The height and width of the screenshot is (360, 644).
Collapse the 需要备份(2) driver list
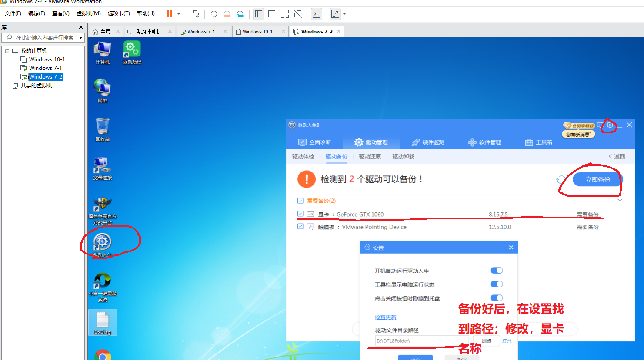[620, 200]
